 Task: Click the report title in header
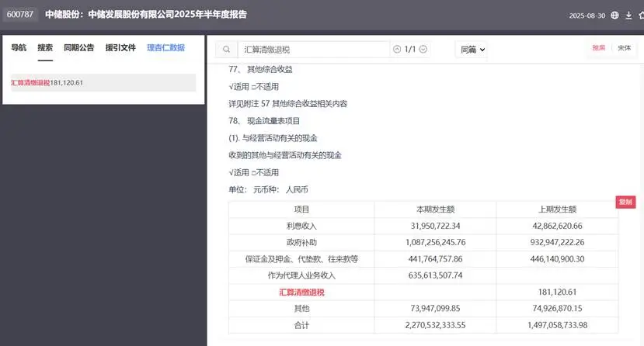click(146, 14)
